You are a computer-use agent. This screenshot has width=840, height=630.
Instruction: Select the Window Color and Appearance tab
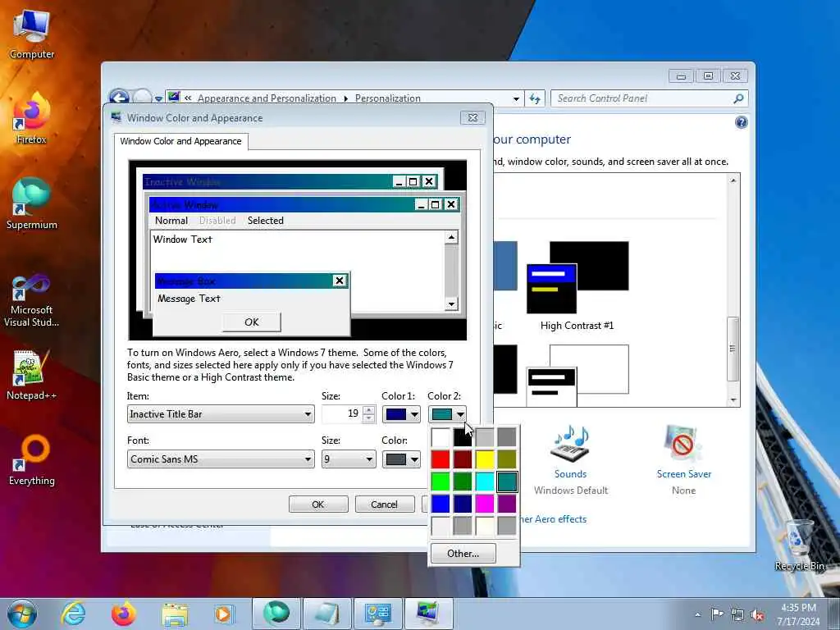point(180,141)
